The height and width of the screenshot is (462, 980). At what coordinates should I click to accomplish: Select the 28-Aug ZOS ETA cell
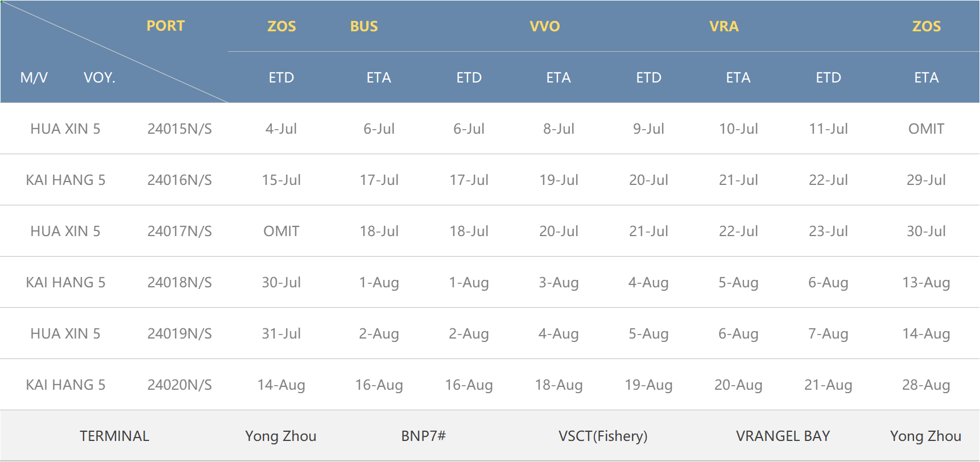[926, 385]
